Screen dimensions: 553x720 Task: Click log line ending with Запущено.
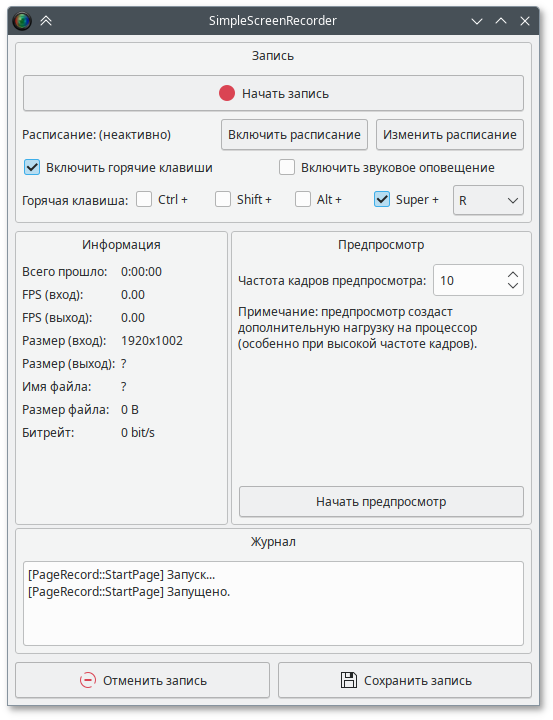[x=129, y=591]
